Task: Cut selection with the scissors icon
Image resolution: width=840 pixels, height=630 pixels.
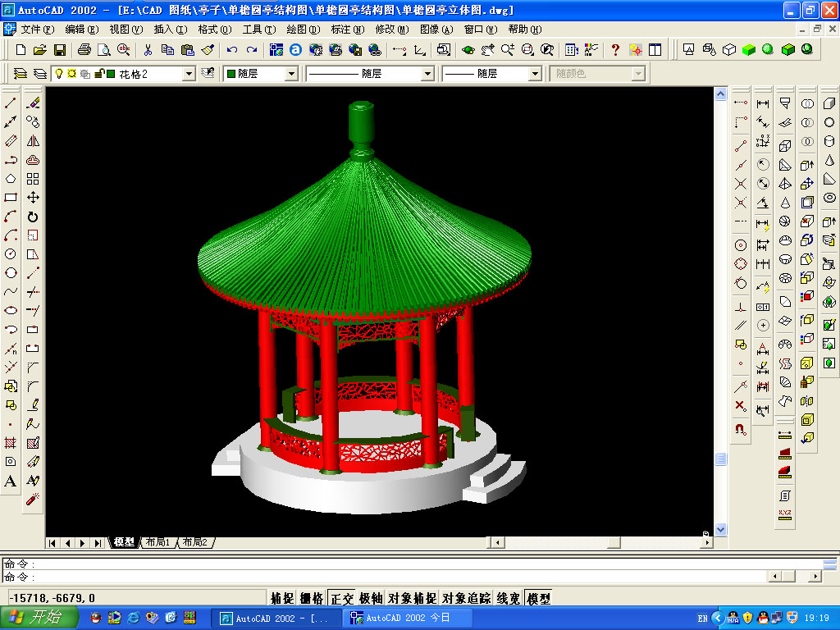Action: tap(148, 50)
